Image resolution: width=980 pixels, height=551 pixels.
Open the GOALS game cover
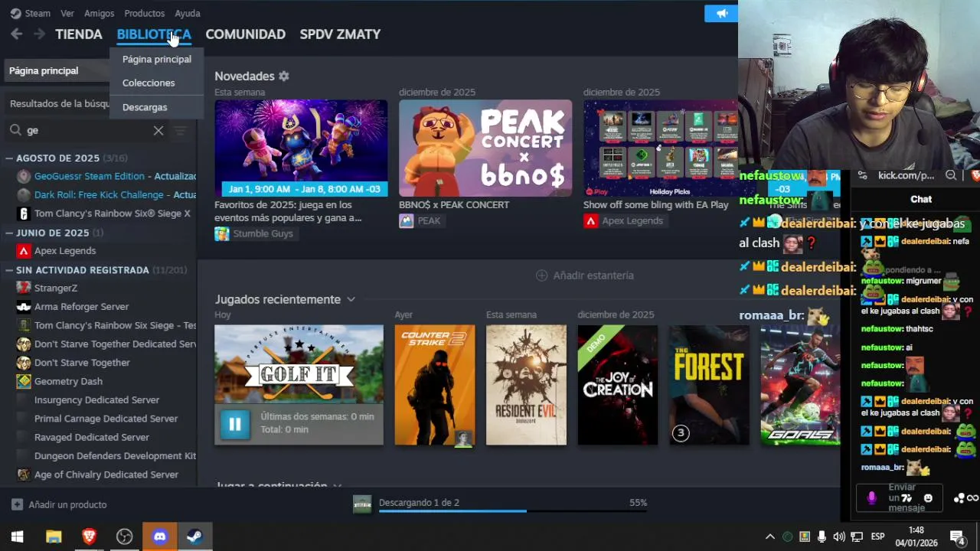pos(800,385)
